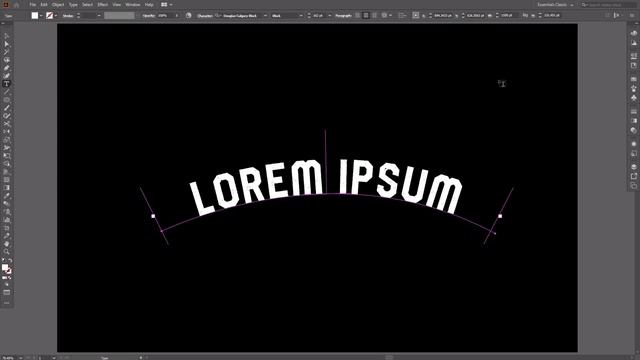Open the font style dropdown
Viewport: 640px width, 360px height.
pos(301,16)
